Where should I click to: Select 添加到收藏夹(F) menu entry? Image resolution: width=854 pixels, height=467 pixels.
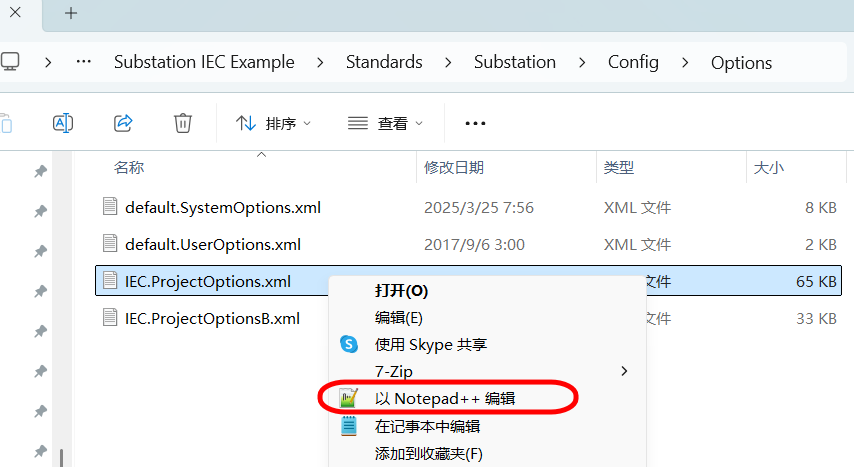coord(428,454)
